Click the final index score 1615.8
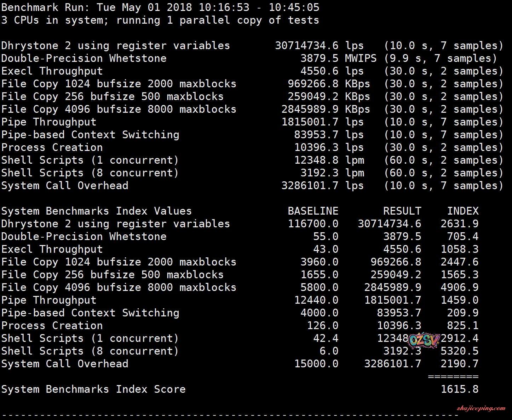The image size is (512, 420). (x=459, y=389)
